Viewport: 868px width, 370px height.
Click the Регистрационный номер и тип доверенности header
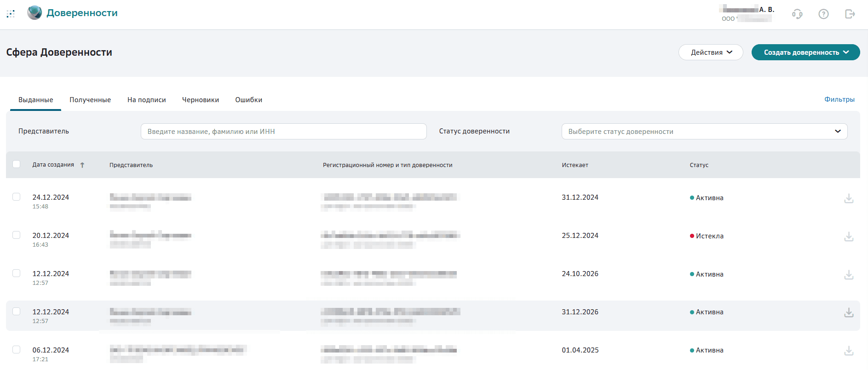point(388,165)
